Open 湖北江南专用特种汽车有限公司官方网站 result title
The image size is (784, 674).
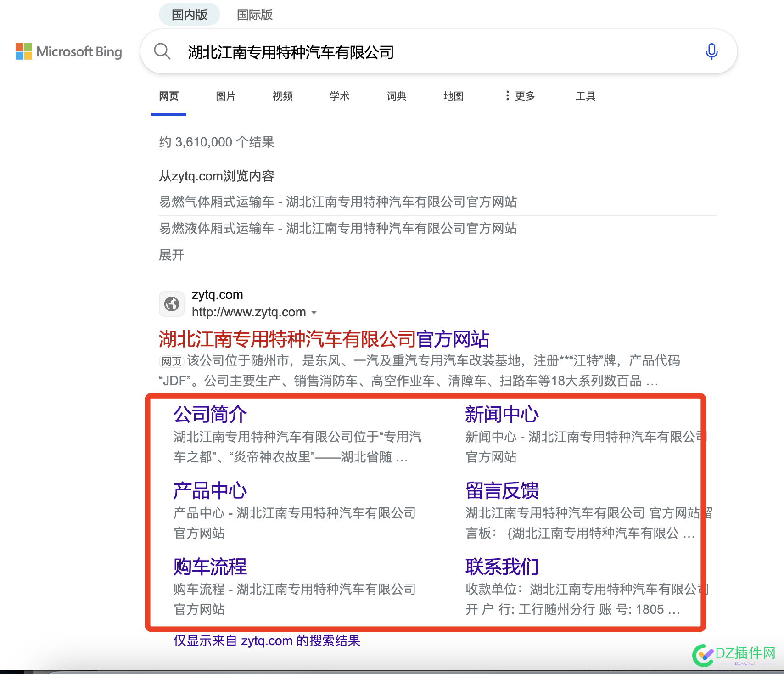point(324,339)
